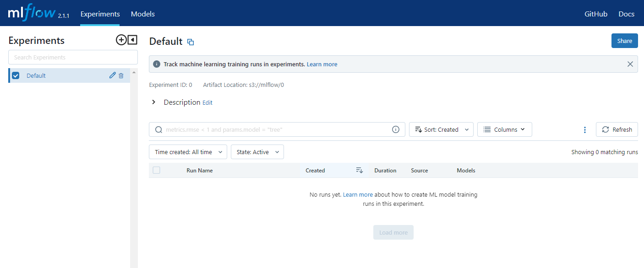Click the Experiment ID: 0 text
This screenshot has height=268, width=644.
(171, 85)
